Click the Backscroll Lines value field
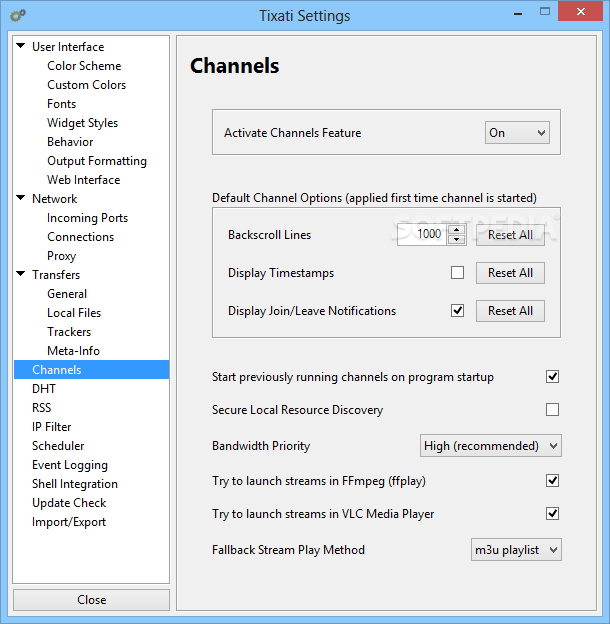 422,234
